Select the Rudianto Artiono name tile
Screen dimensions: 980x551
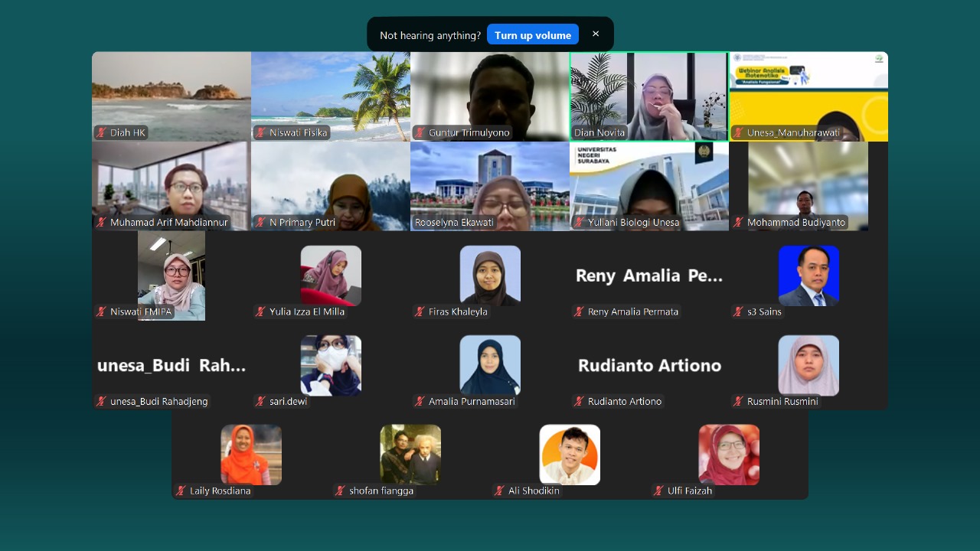648,365
